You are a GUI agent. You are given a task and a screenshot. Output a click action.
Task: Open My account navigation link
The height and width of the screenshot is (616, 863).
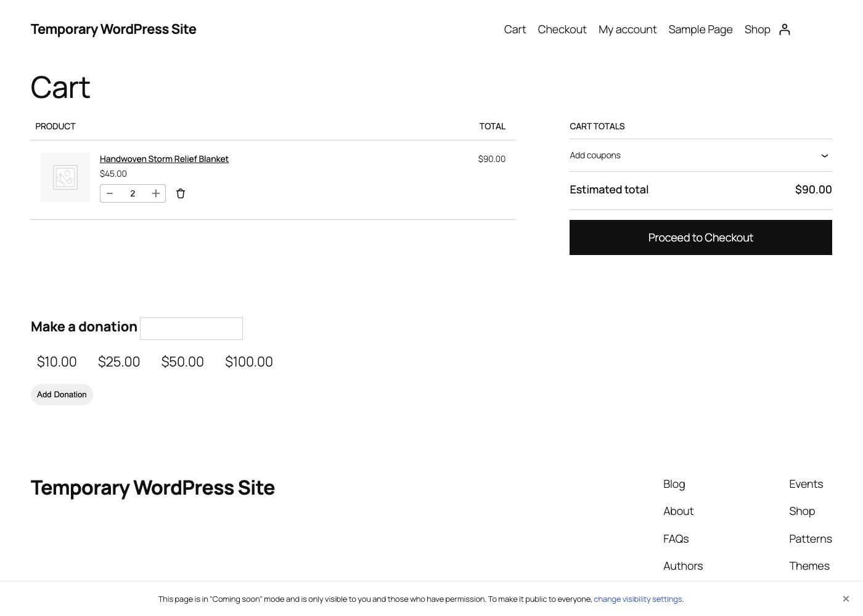tap(628, 30)
